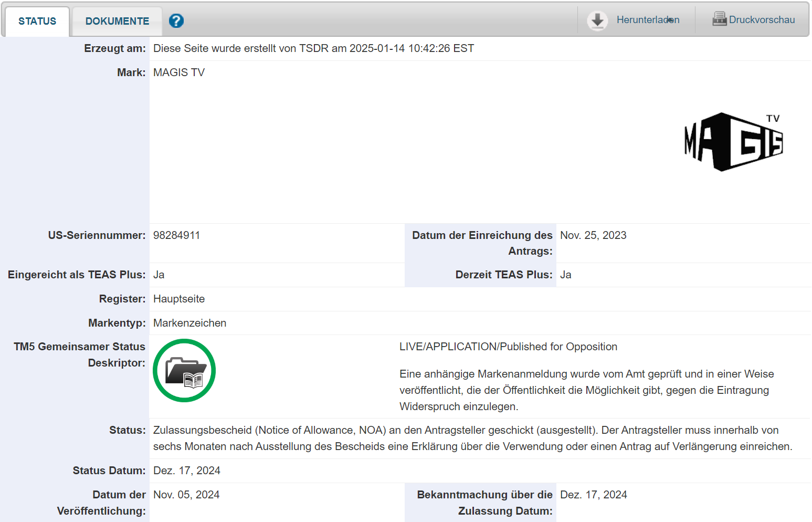Click the US-Seriennummer label
812x522 pixels.
pyautogui.click(x=97, y=235)
